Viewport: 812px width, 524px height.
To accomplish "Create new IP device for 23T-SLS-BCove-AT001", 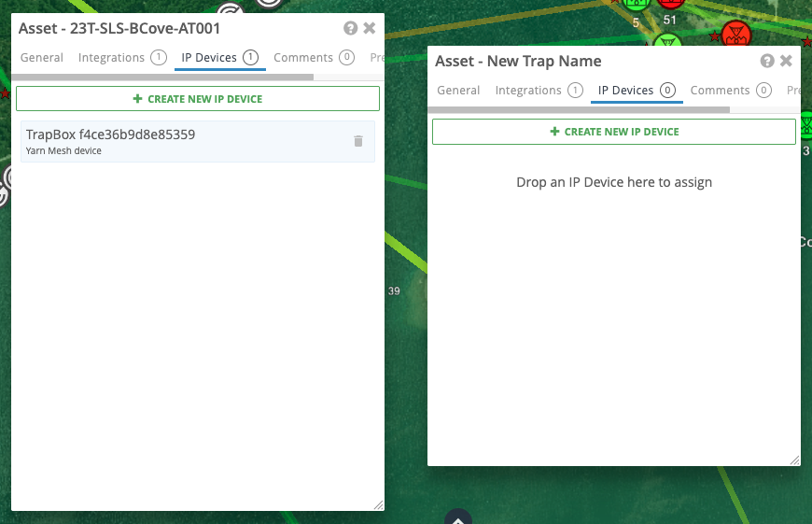I will point(198,99).
